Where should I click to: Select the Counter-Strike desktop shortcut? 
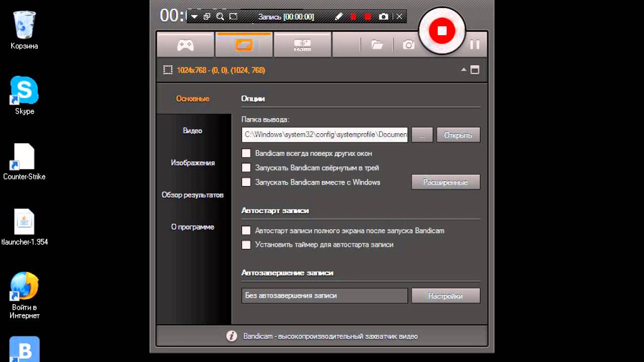24,162
